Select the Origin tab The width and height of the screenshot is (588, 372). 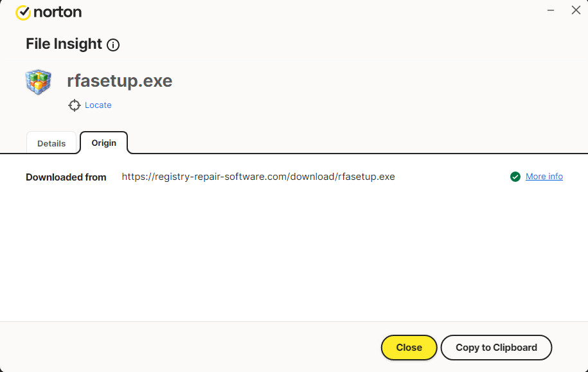click(x=104, y=143)
